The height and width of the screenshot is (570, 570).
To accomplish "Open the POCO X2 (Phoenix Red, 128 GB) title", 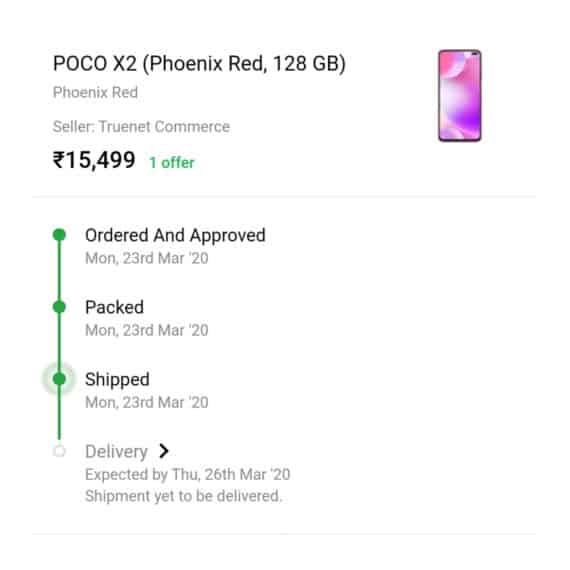I will click(199, 64).
